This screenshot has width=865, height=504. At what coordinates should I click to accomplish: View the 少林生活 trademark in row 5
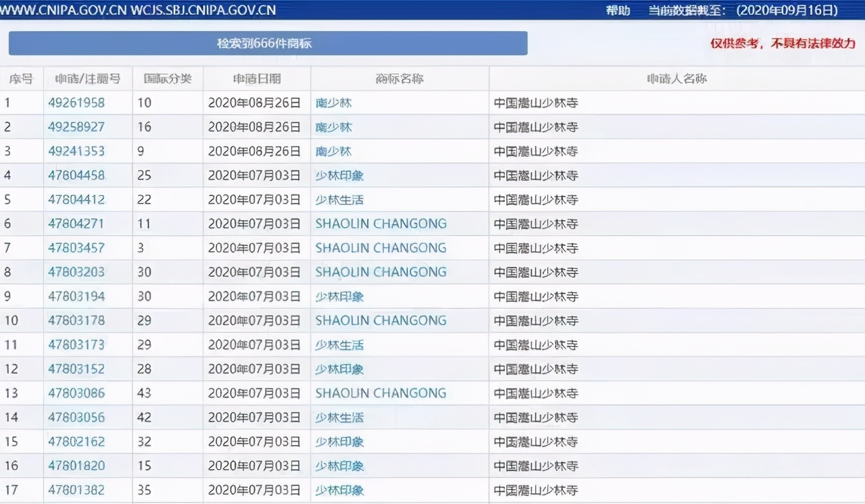339,199
